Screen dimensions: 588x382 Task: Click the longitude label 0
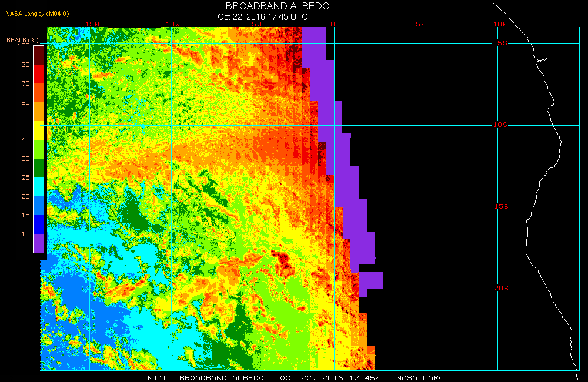333,24
